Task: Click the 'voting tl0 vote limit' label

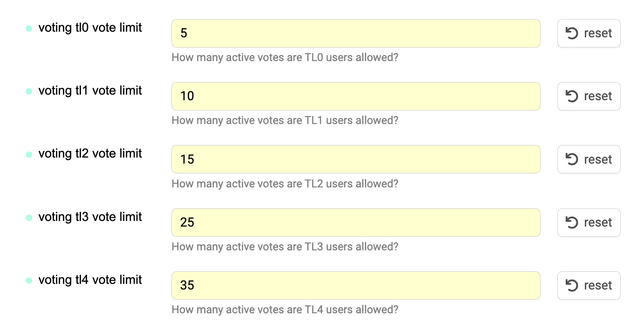Action: tap(90, 28)
